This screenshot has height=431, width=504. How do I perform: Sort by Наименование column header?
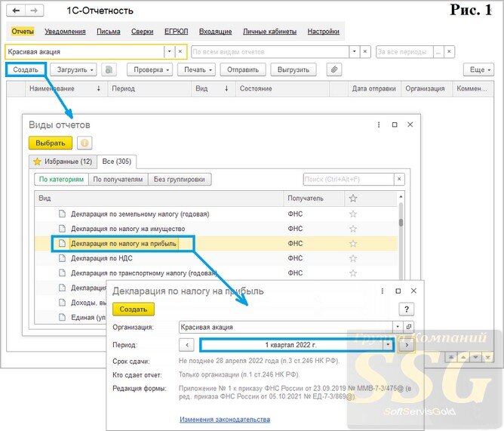coord(65,88)
